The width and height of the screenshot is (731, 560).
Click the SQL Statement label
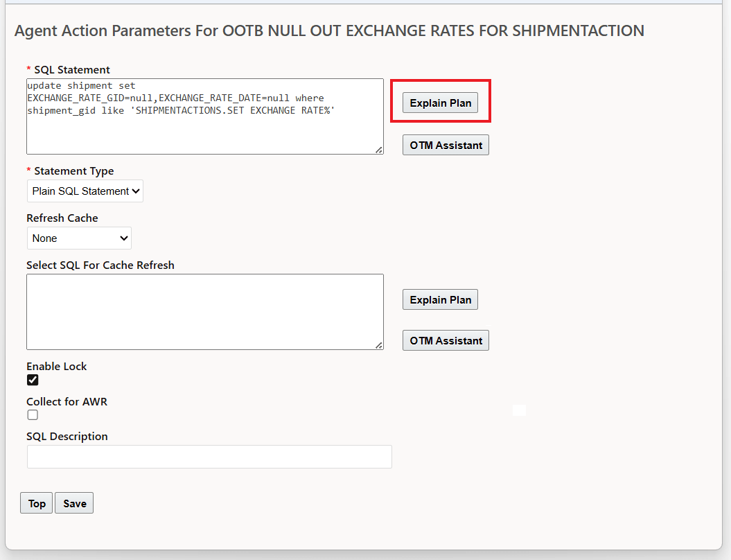pos(72,70)
